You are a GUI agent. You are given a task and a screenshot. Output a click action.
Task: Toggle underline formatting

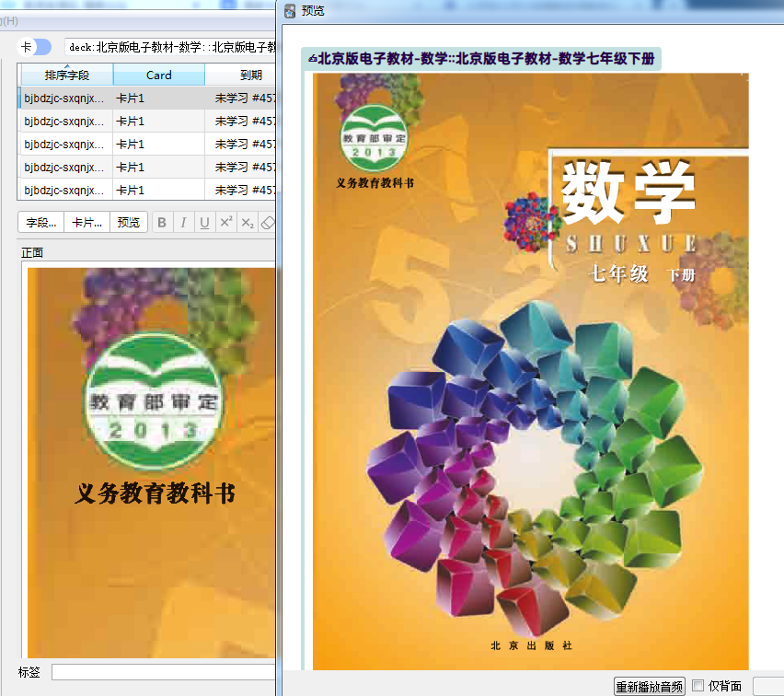pyautogui.click(x=204, y=222)
